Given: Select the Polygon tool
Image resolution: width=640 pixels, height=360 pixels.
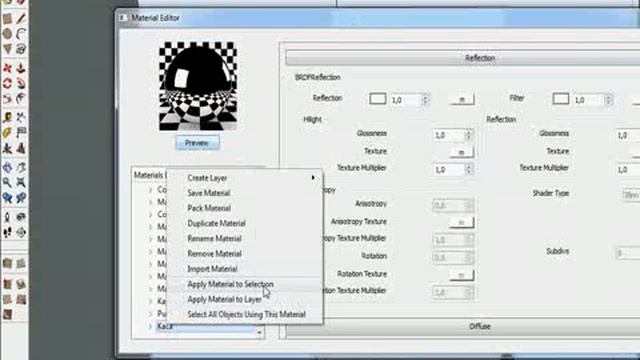Looking at the screenshot, I should point(7,49).
